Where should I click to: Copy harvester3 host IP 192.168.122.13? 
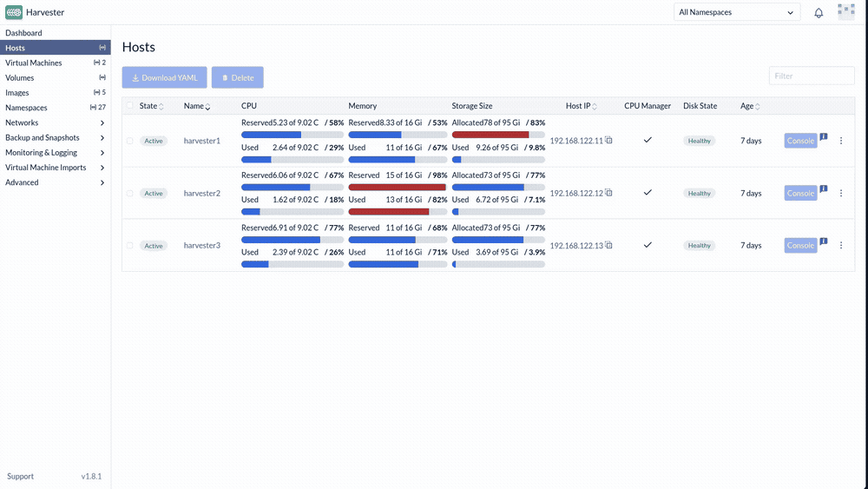(608, 245)
